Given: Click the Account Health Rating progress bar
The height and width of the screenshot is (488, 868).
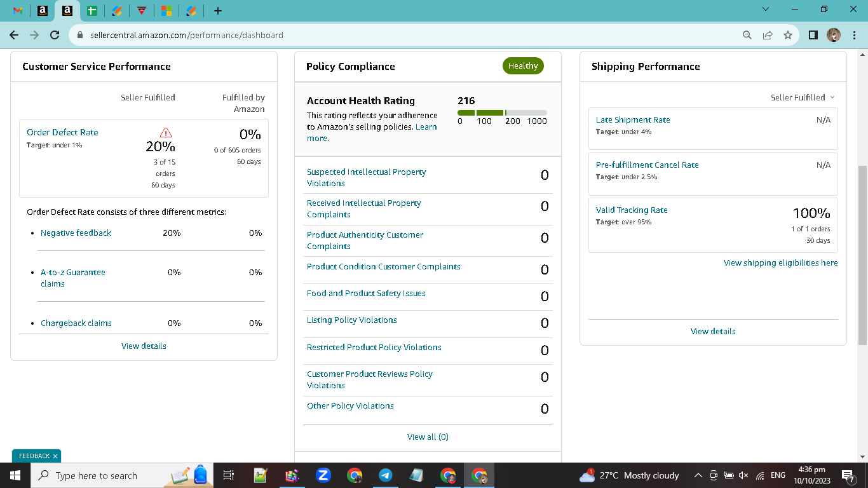Looking at the screenshot, I should click(x=502, y=112).
